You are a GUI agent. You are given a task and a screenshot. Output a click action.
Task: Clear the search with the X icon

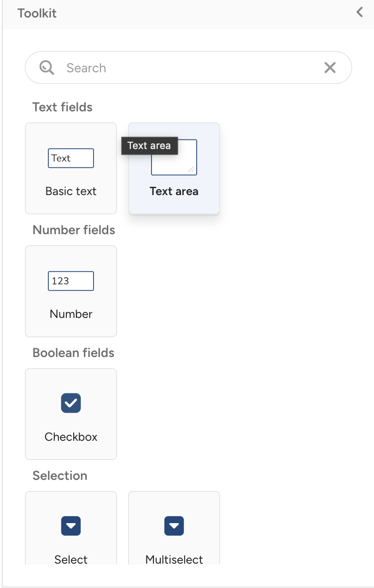(x=330, y=68)
